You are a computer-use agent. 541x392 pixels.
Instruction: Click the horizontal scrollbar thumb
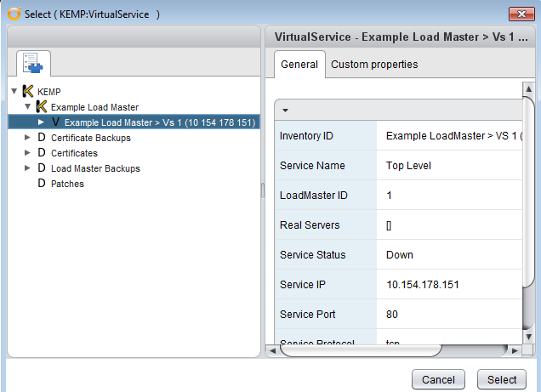pyautogui.click(x=361, y=350)
